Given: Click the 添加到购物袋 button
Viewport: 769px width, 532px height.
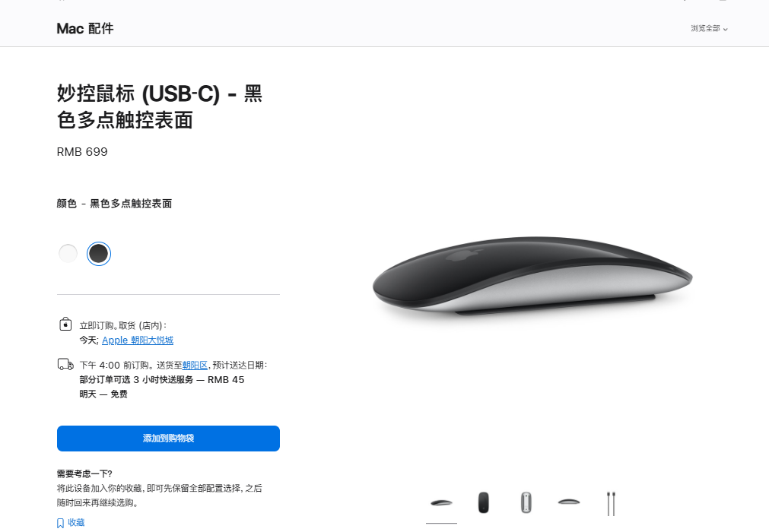Looking at the screenshot, I should (x=168, y=439).
